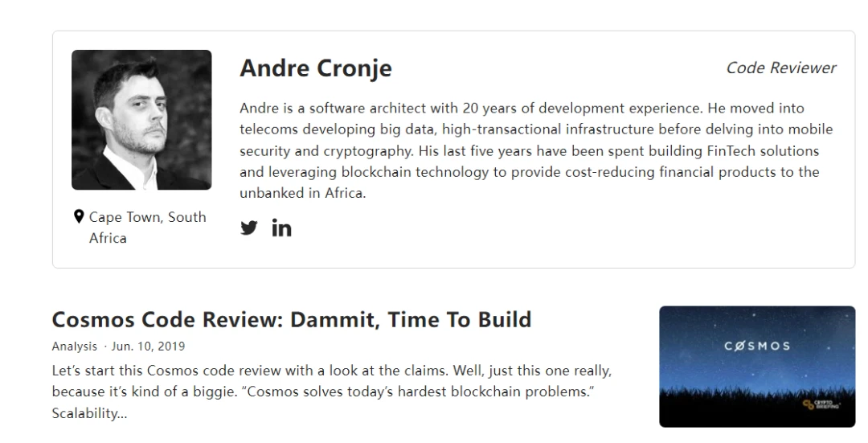
Task: Open the Cosmos Code Review article title
Action: 292,319
